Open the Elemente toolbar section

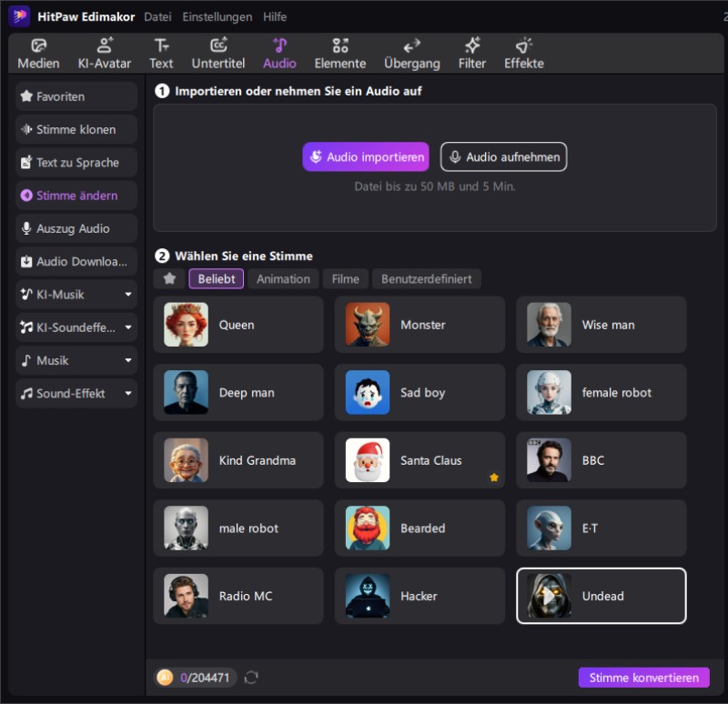pos(339,54)
